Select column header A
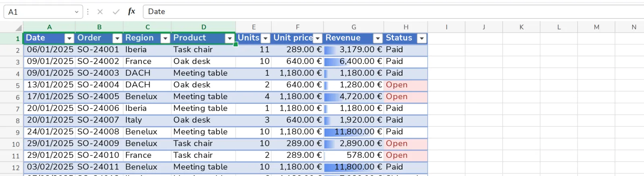The image size is (644, 176). (49, 27)
